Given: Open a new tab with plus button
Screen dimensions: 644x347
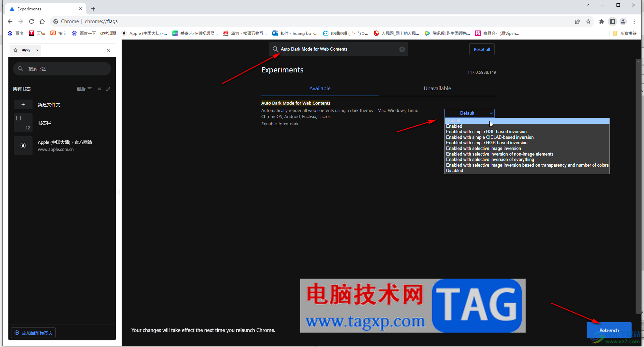Looking at the screenshot, I should tap(93, 9).
